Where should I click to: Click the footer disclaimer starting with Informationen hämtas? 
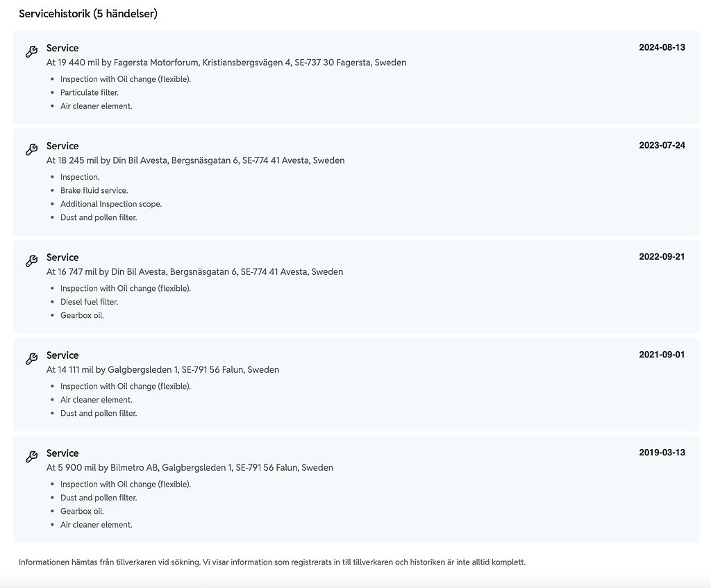(x=271, y=562)
